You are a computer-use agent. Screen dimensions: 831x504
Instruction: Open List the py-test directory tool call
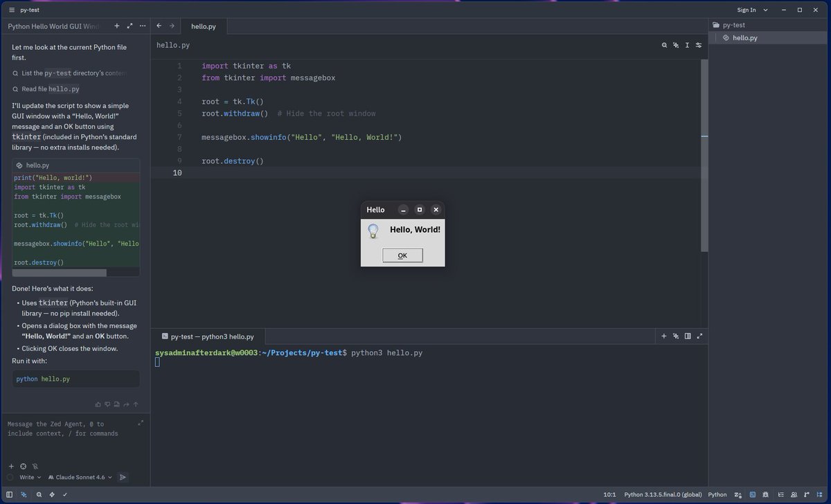(69, 73)
